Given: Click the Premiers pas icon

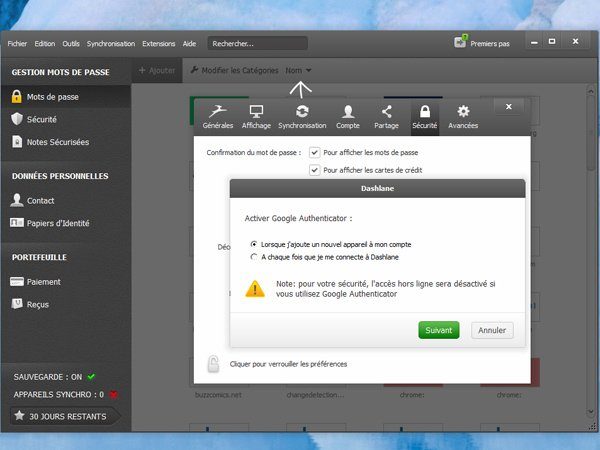Looking at the screenshot, I should tap(460, 42).
